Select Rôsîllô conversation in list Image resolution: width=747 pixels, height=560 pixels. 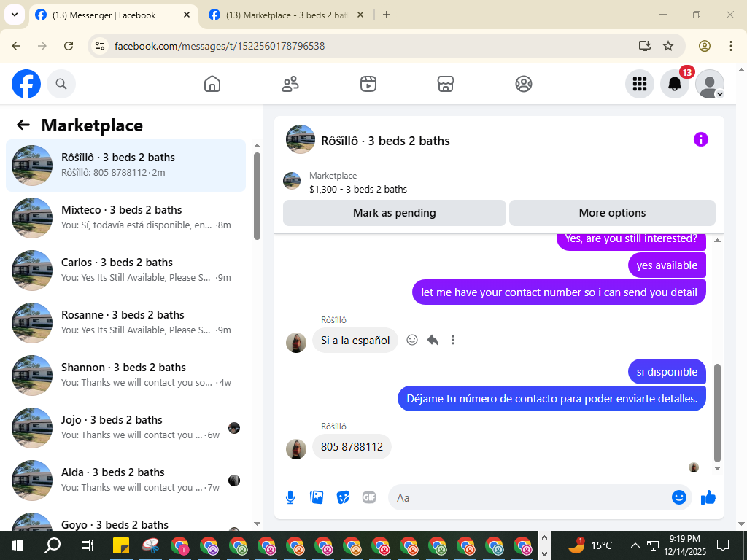pyautogui.click(x=125, y=166)
